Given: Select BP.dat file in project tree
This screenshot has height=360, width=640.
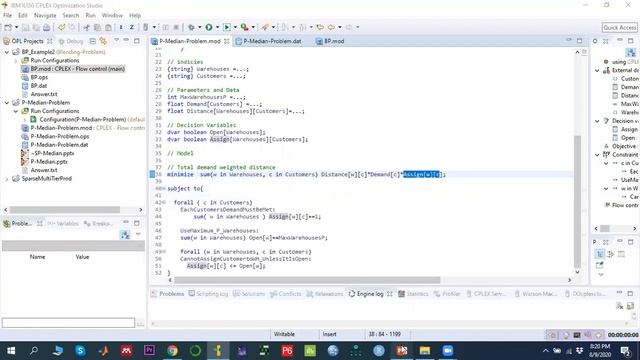Looking at the screenshot, I should [x=39, y=86].
